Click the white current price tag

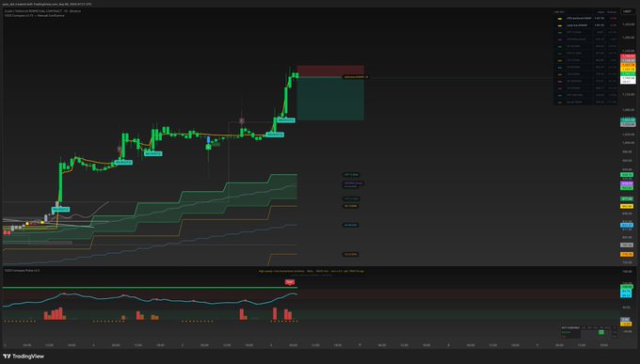pyautogui.click(x=628, y=80)
